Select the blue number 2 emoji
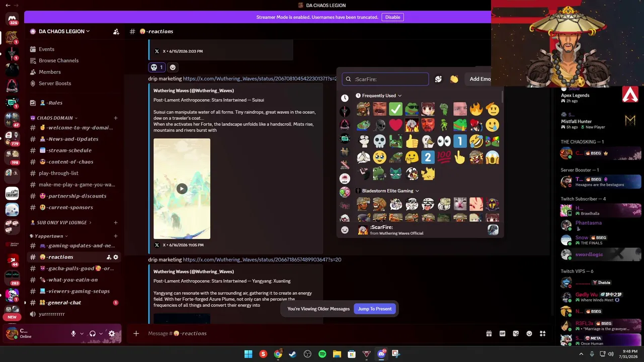644x362 pixels. [428, 157]
